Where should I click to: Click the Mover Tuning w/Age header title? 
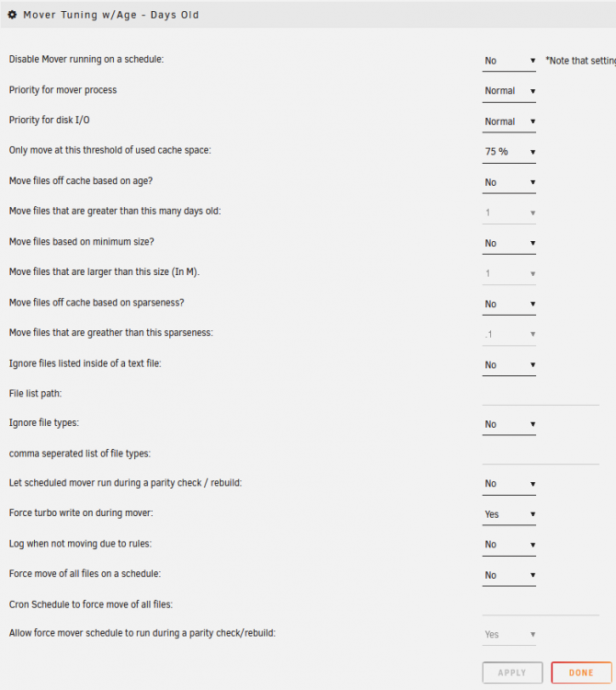click(x=111, y=15)
